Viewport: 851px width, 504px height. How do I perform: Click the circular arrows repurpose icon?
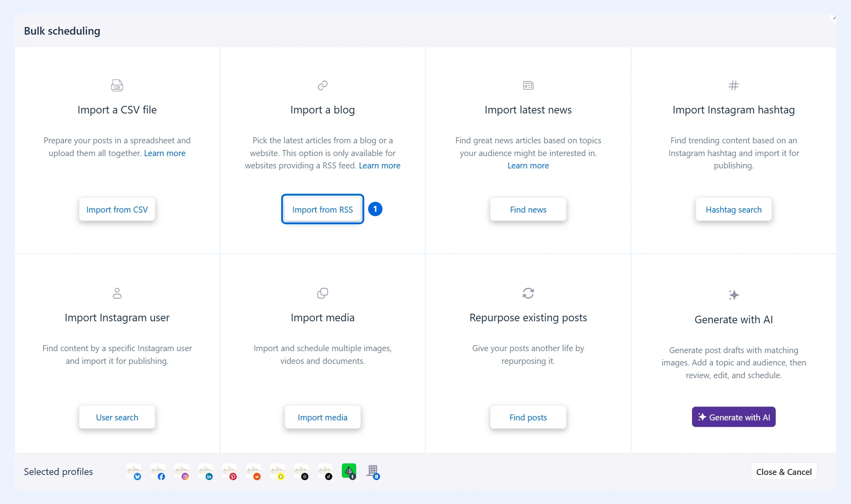(528, 293)
